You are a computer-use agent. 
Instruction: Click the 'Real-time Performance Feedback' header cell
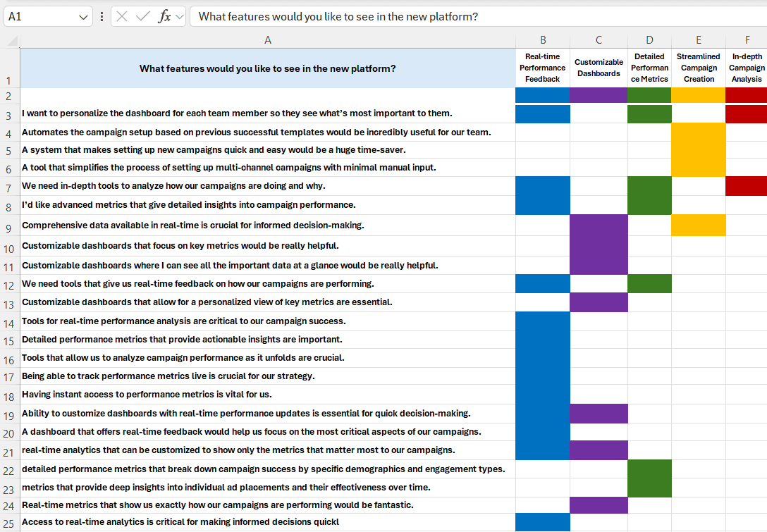(x=543, y=68)
